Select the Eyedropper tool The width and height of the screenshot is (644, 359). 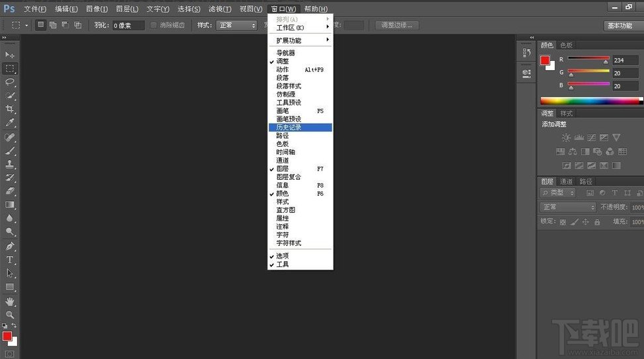pyautogui.click(x=10, y=122)
